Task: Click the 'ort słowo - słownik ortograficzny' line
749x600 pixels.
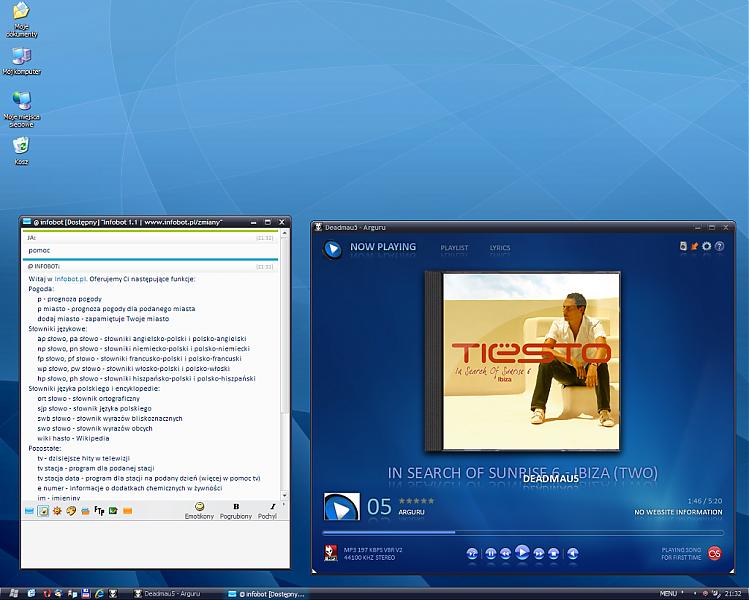Action: tap(88, 398)
